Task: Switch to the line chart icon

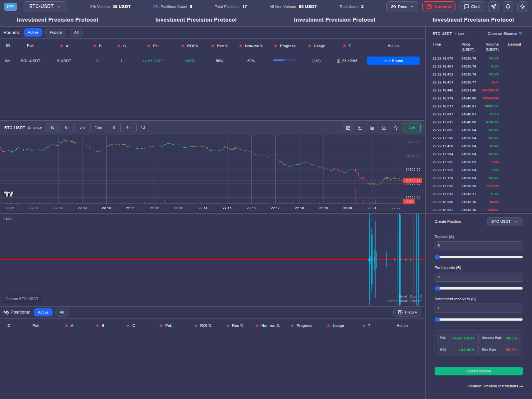Action: click(360, 128)
